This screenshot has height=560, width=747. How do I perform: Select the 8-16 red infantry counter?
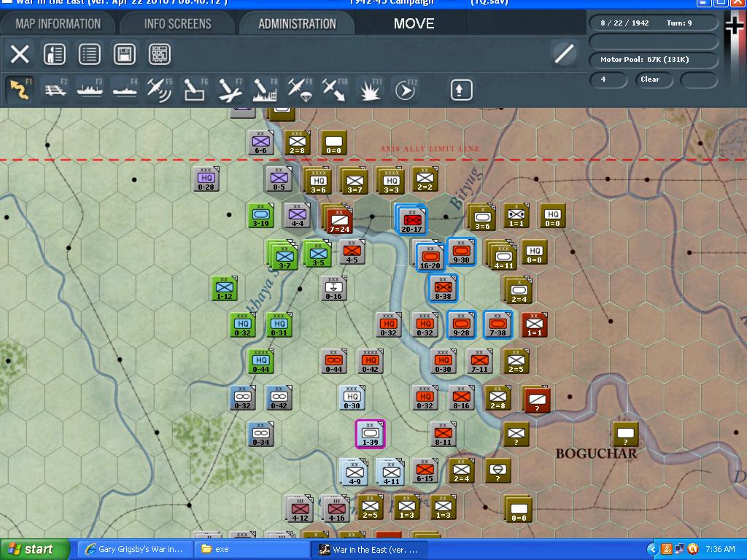pyautogui.click(x=461, y=397)
